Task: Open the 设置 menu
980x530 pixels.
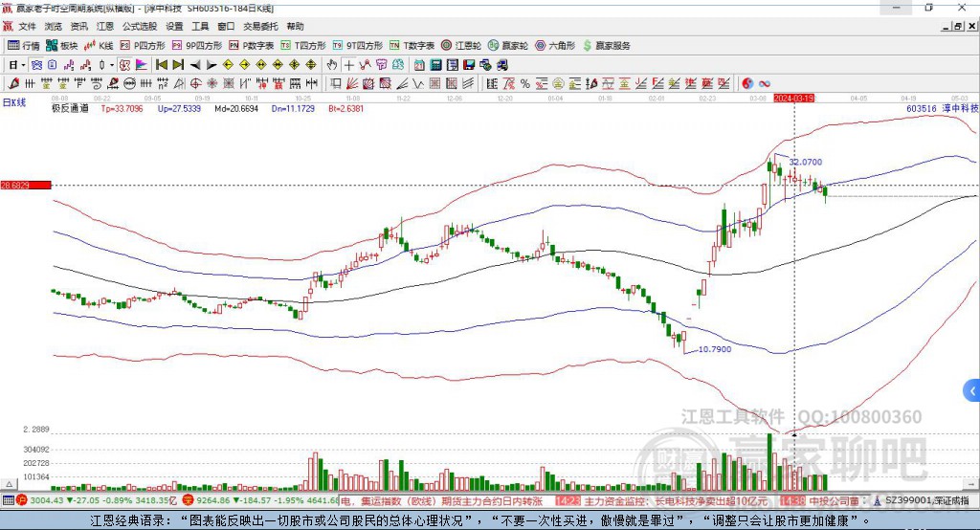Action: click(x=174, y=26)
